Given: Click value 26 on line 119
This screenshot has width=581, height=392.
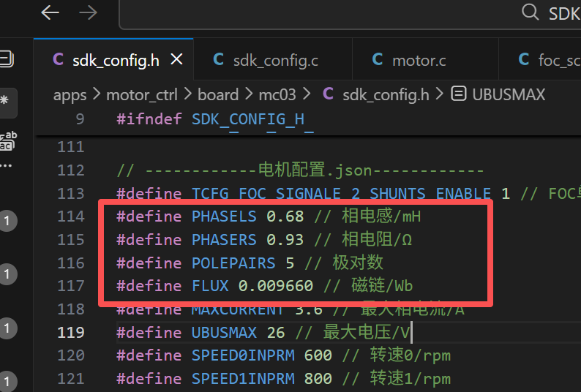Looking at the screenshot, I should [276, 332].
